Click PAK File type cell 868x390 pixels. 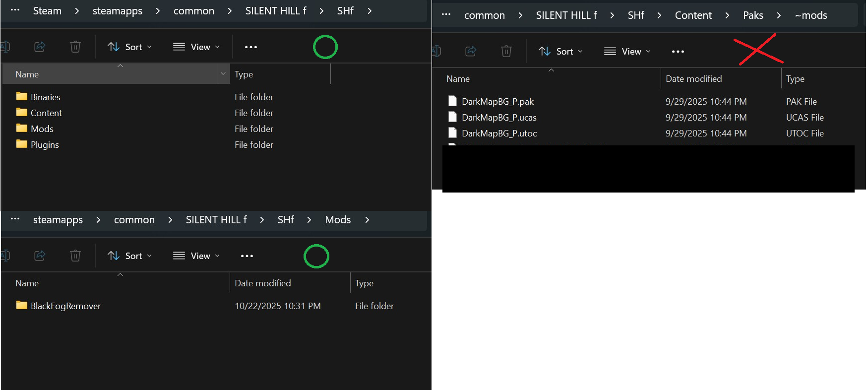pos(801,102)
